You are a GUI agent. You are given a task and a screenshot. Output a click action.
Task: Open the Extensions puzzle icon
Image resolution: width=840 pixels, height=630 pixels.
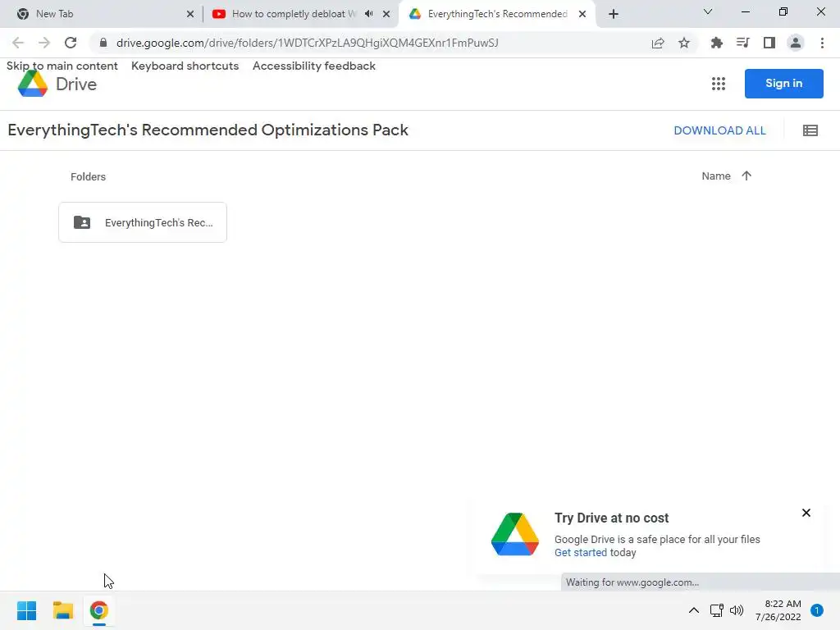click(x=716, y=43)
